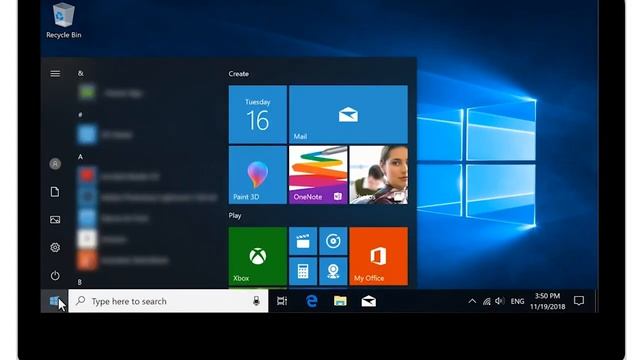Click the Play group heading
The image size is (640, 360).
235,216
